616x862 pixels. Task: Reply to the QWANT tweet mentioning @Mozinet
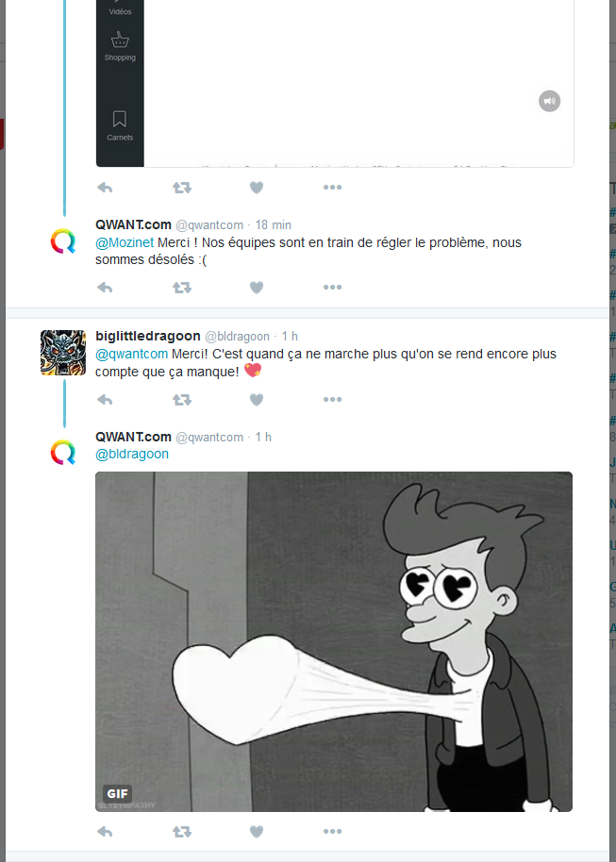click(x=105, y=288)
